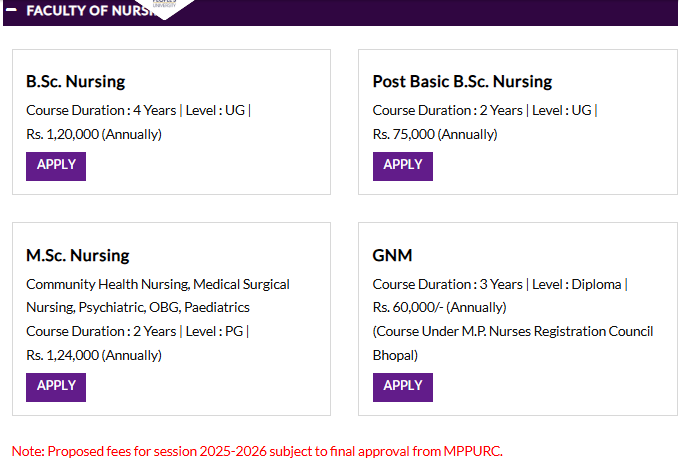
Task: Open the B.Sc. Nursing course title
Action: (75, 82)
